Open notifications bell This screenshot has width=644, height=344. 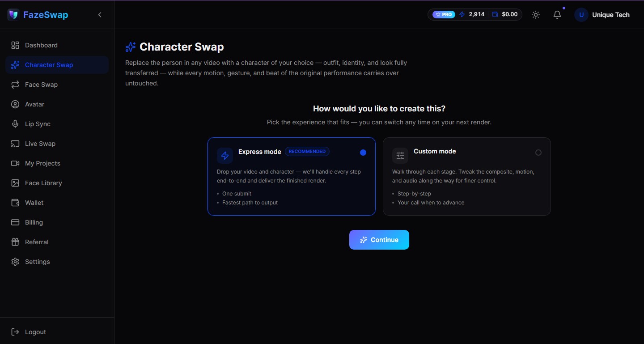click(x=557, y=15)
